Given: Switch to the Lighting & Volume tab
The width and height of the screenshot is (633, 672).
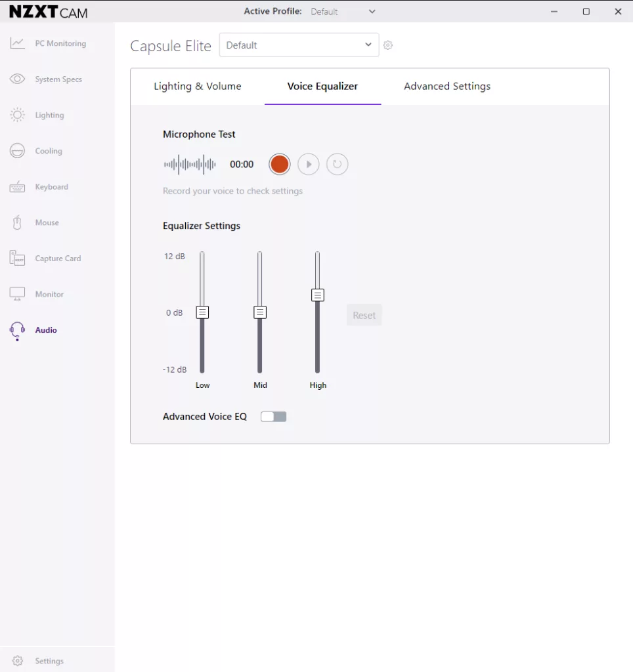Looking at the screenshot, I should click(197, 86).
